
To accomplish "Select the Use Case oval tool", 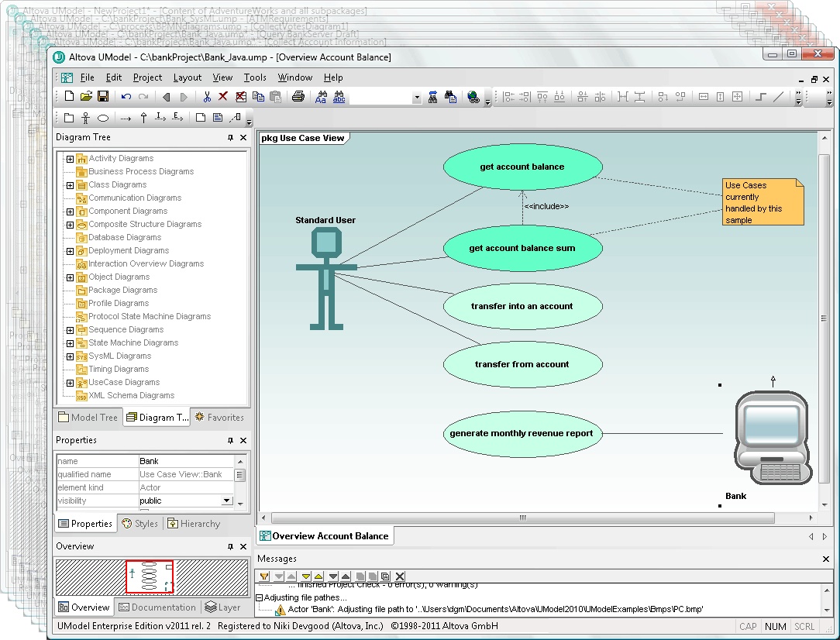I will pyautogui.click(x=102, y=118).
